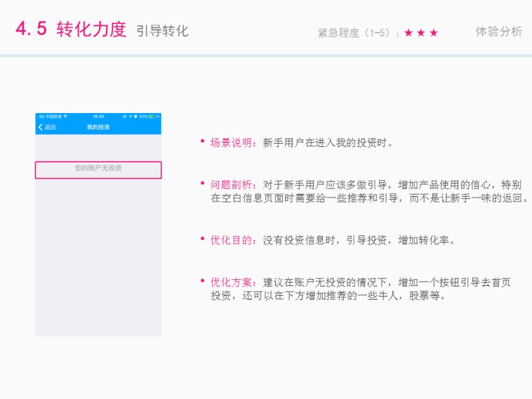
Task: Click the orientation lock icon in status bar
Action: pyautogui.click(x=124, y=116)
